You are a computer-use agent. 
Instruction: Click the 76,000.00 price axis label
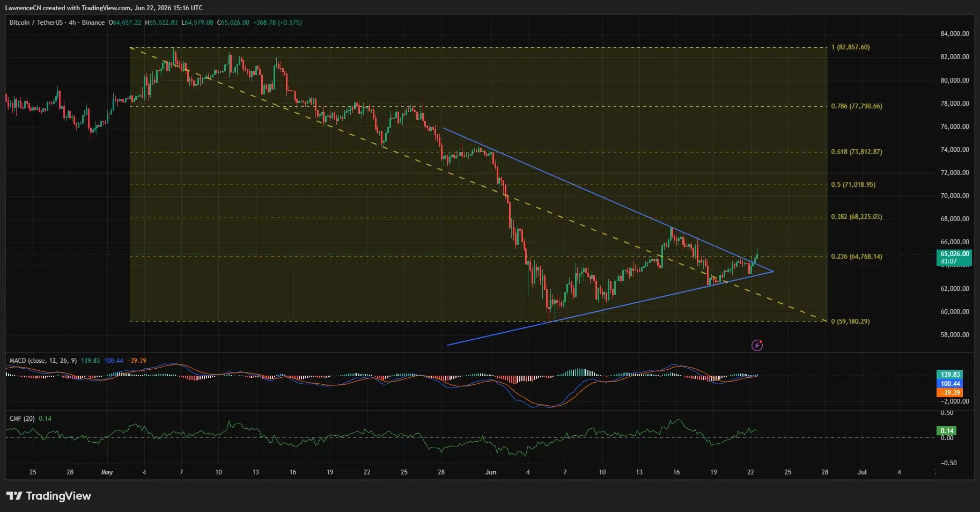pyautogui.click(x=955, y=127)
